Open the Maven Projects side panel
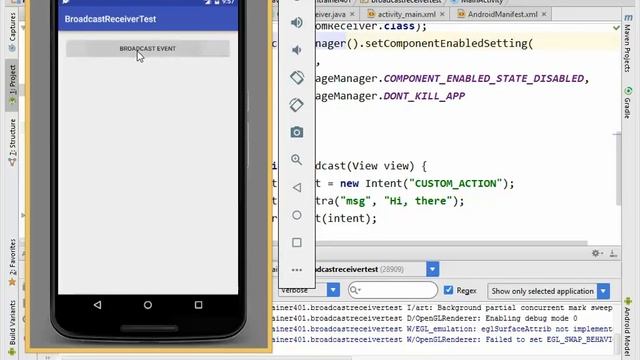The width and height of the screenshot is (640, 360). point(628,44)
